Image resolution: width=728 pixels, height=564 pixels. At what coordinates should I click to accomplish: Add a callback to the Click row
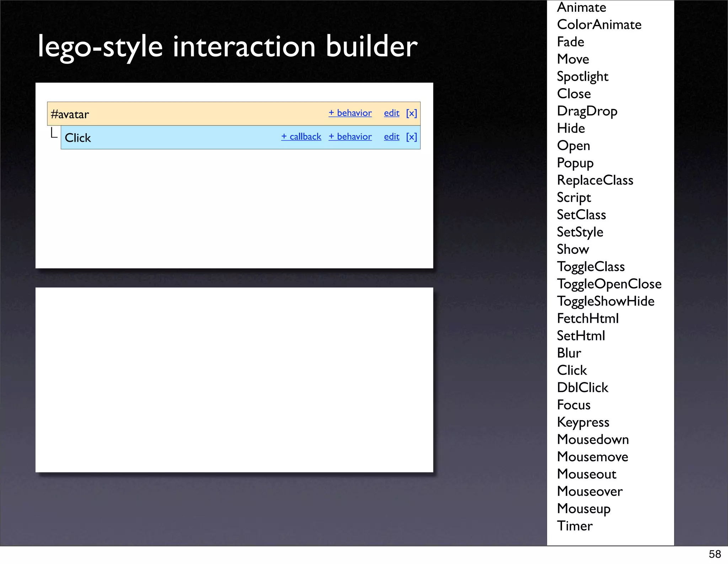pyautogui.click(x=301, y=136)
